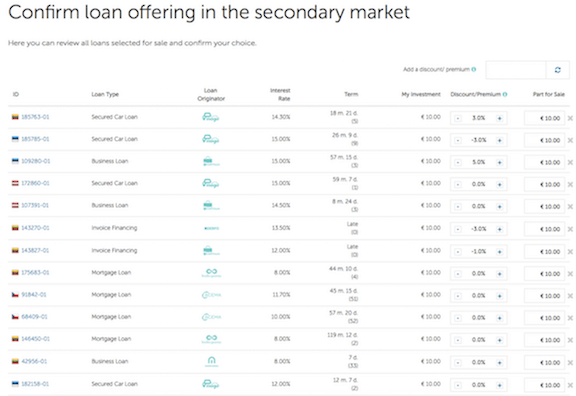This screenshot has height=396, width=576.
Task: Edit the Part for Sale amount for loan 107391-01
Action: (544, 206)
